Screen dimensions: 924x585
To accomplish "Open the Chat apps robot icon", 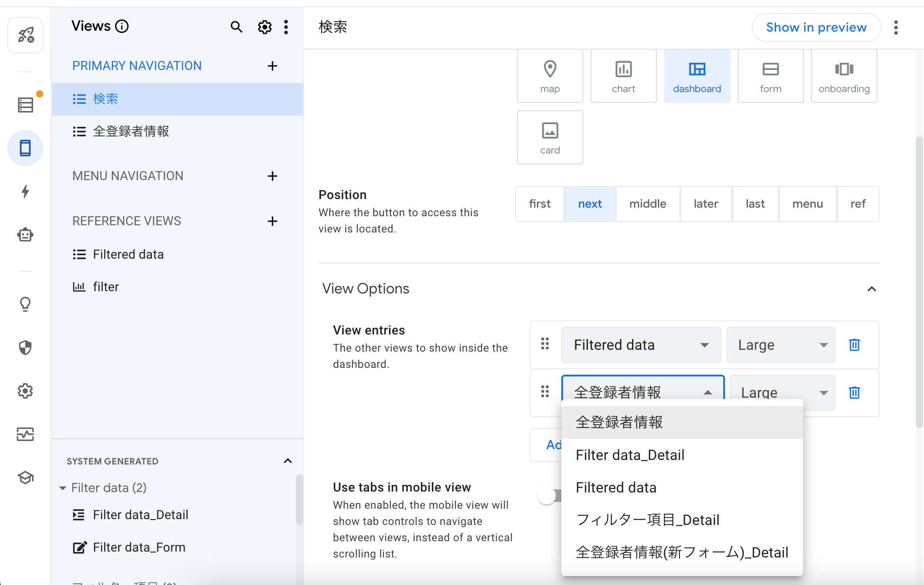I will tap(25, 235).
